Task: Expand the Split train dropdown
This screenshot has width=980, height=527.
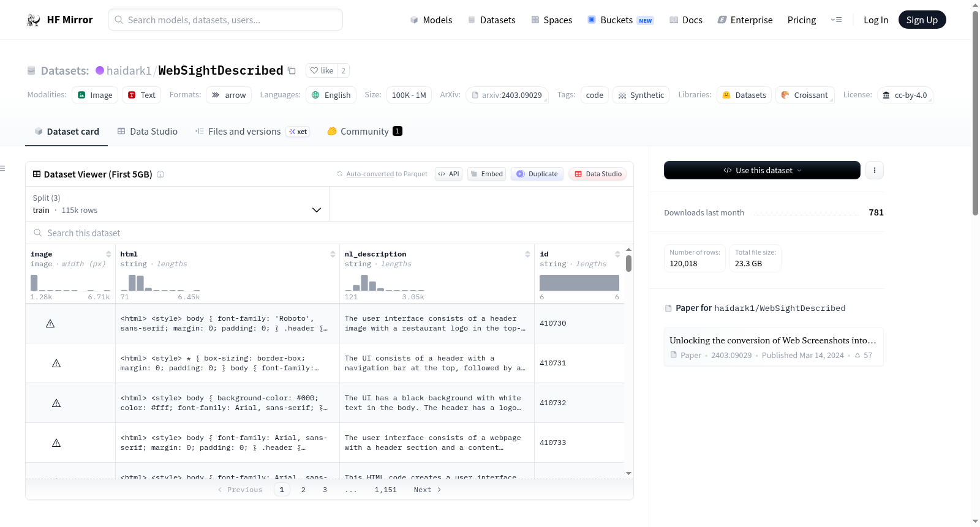Action: 178,204
